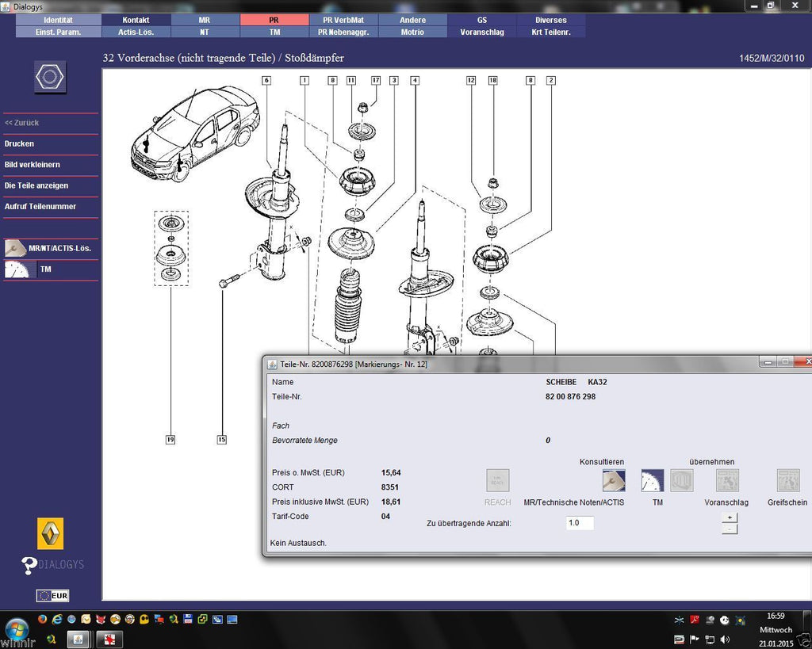
Task: Open the Krt Teilenr. tab
Action: tap(551, 32)
